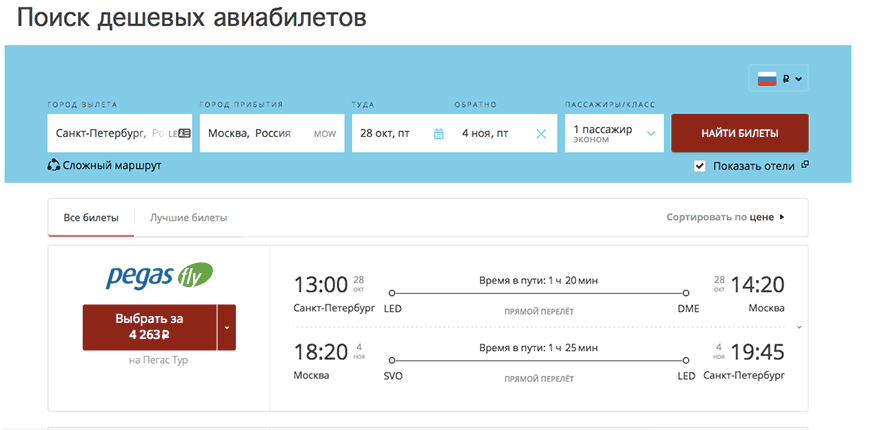Click the Russian flag currency icon

click(x=767, y=79)
